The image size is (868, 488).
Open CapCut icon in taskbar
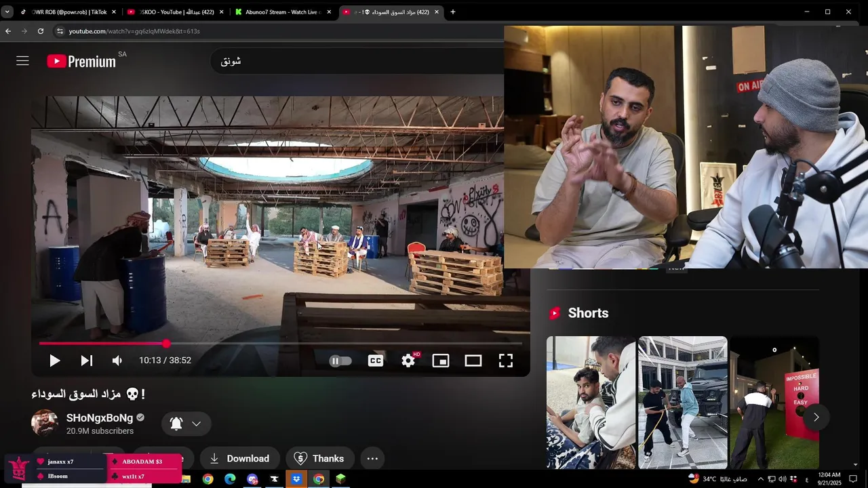point(274,479)
